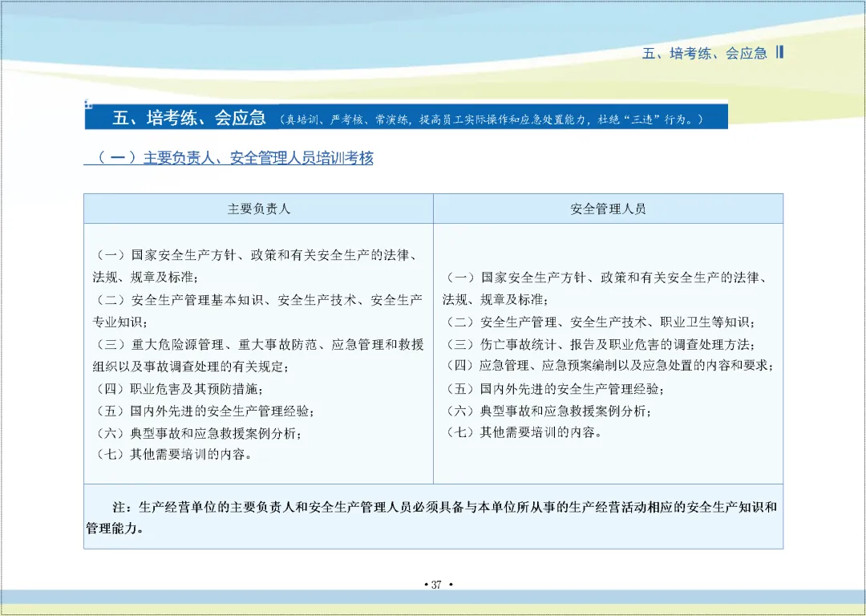Image resolution: width=866 pixels, height=616 pixels.
Task: Select the table header cell 主要负责人
Action: point(258,209)
